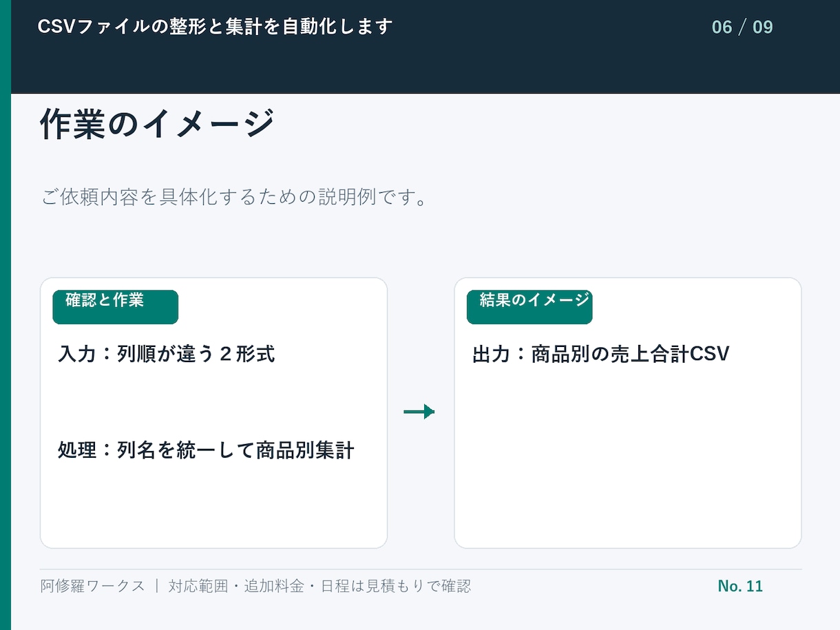Select the text 出力：商品別の売上合計CSV
Image resolution: width=840 pixels, height=630 pixels.
pos(600,355)
